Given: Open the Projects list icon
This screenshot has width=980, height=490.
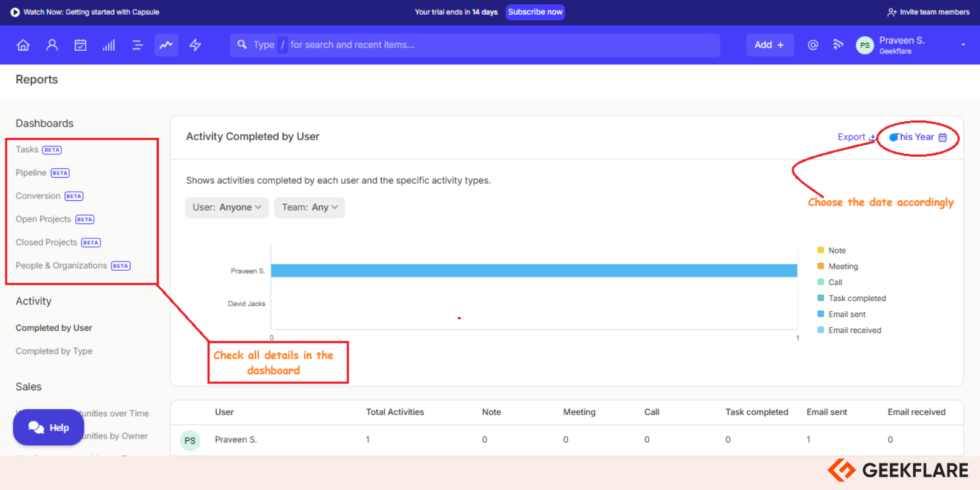Looking at the screenshot, I should [x=137, y=45].
